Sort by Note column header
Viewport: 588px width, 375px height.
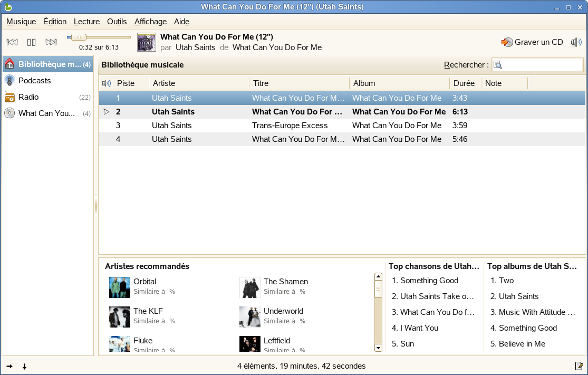[x=504, y=83]
